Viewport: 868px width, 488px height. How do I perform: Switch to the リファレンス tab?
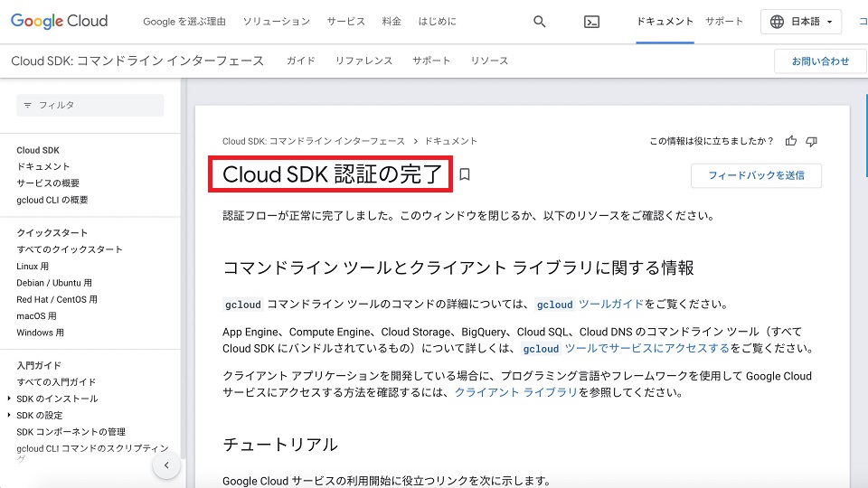click(x=363, y=61)
